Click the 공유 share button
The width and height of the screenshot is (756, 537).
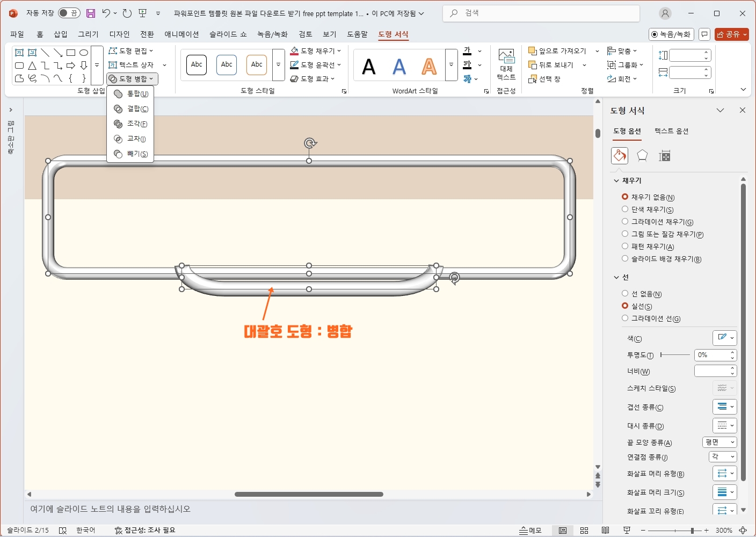[732, 34]
